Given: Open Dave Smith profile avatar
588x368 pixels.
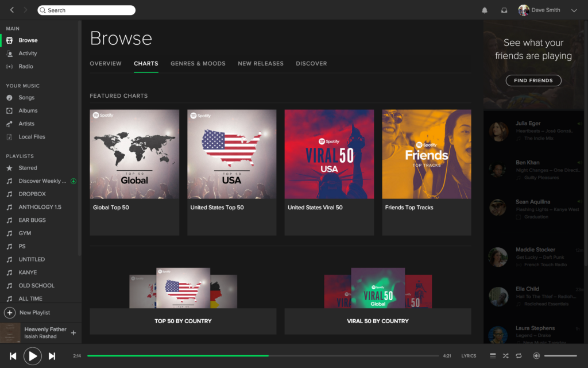Looking at the screenshot, I should pyautogui.click(x=524, y=10).
